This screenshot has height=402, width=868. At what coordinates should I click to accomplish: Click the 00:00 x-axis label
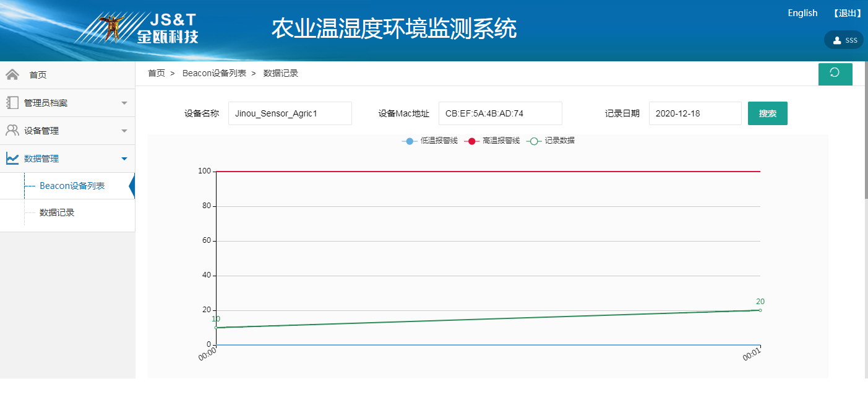pos(207,354)
